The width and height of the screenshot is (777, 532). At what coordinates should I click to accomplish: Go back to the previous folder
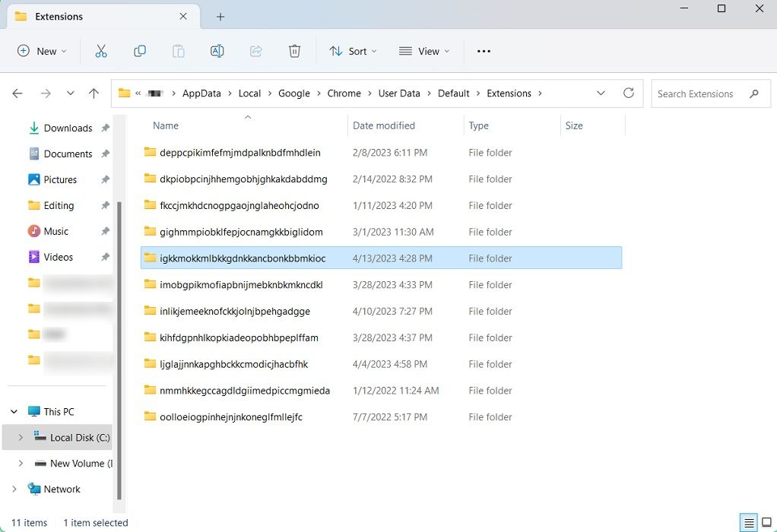(17, 93)
